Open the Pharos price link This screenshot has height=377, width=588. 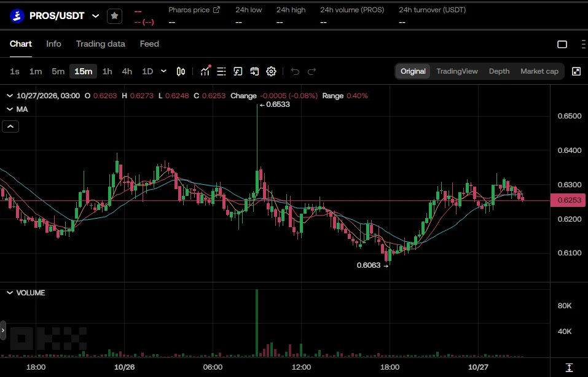click(194, 10)
